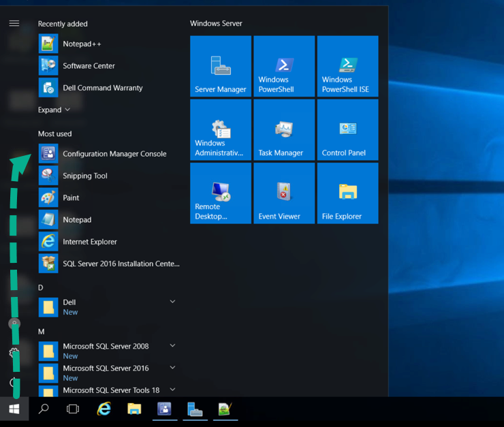Open File Explorer from the taskbar

(134, 409)
